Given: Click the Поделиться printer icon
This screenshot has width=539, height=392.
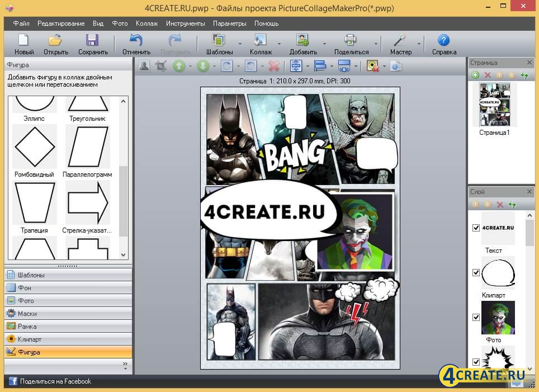Looking at the screenshot, I should click(x=351, y=40).
